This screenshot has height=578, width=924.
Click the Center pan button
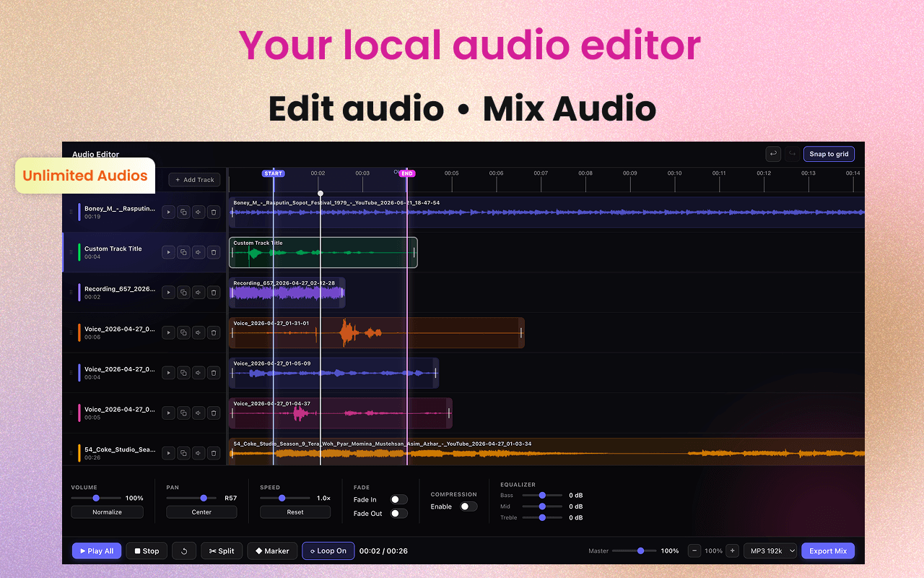click(201, 512)
